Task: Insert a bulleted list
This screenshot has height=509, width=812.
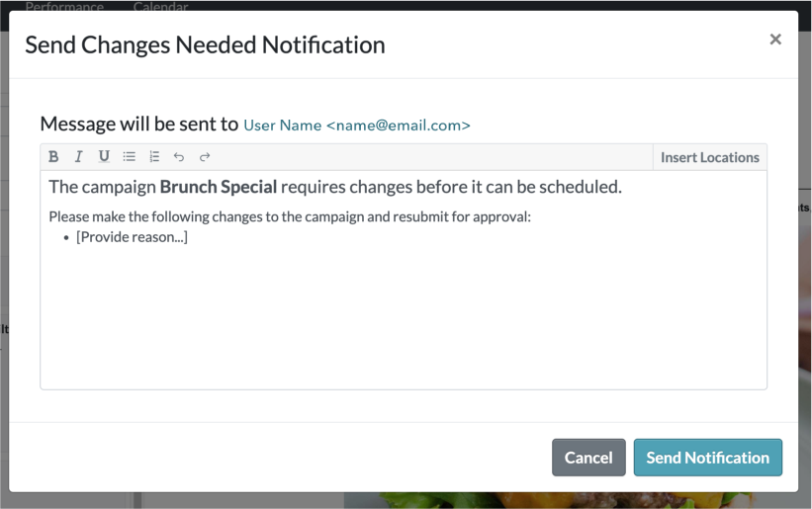Action: click(129, 156)
